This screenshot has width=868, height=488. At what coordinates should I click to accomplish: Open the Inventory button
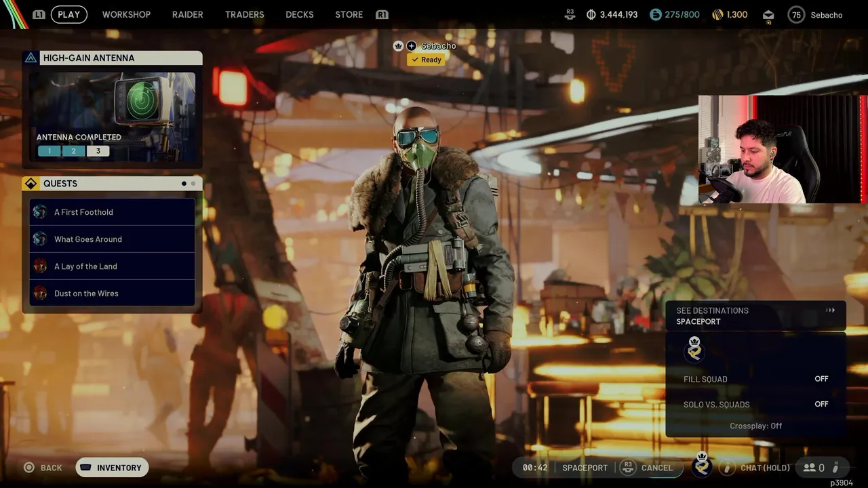pos(112,468)
